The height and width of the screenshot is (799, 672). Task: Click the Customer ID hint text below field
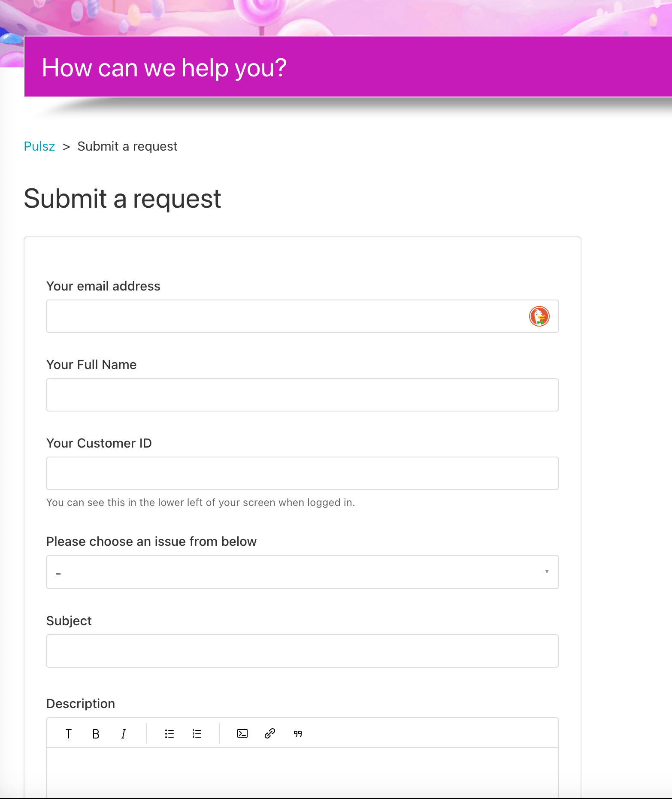point(200,502)
